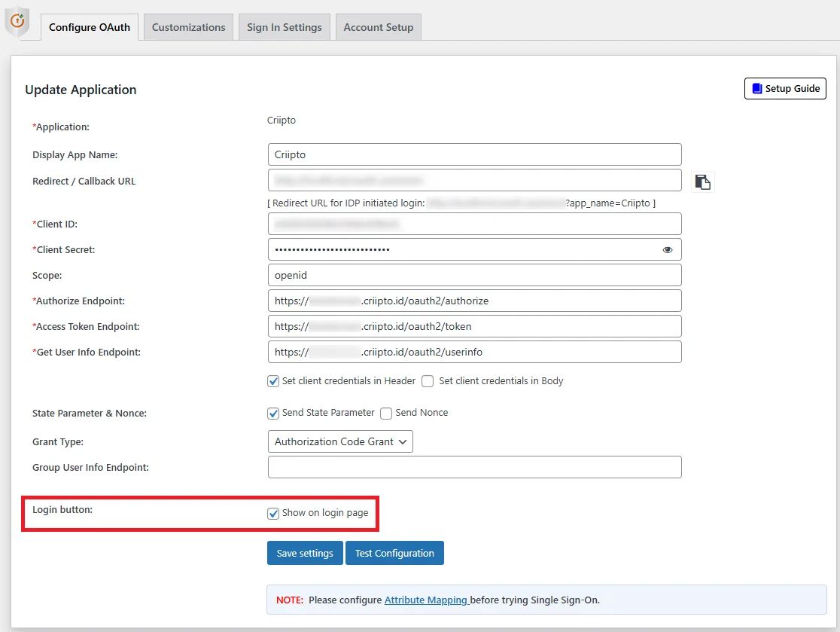This screenshot has width=840, height=632.
Task: Click the book icon on the Setup Guide button
Action: 756,88
